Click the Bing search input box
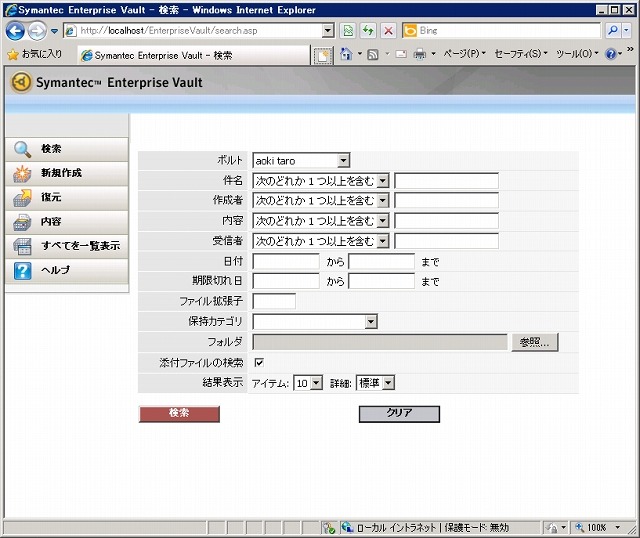 [x=501, y=31]
